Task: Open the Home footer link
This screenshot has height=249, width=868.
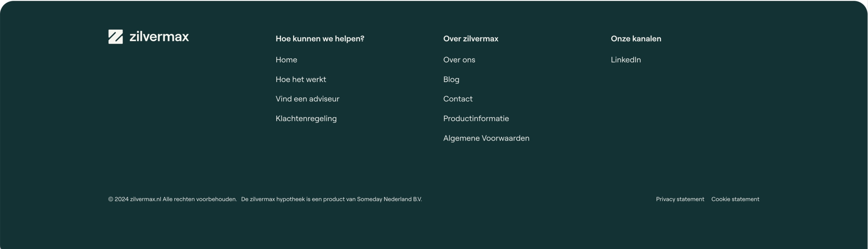Action: pos(286,60)
